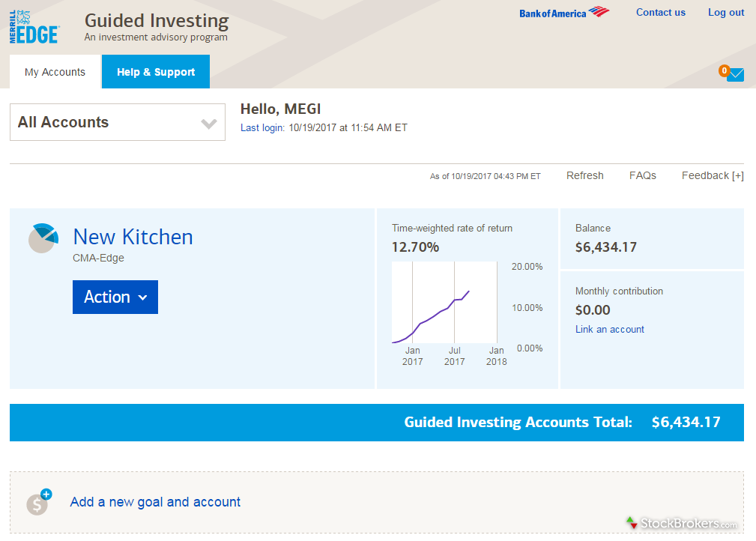Open the All Accounts dropdown
Image resolution: width=756 pixels, height=541 pixels.
coord(117,121)
